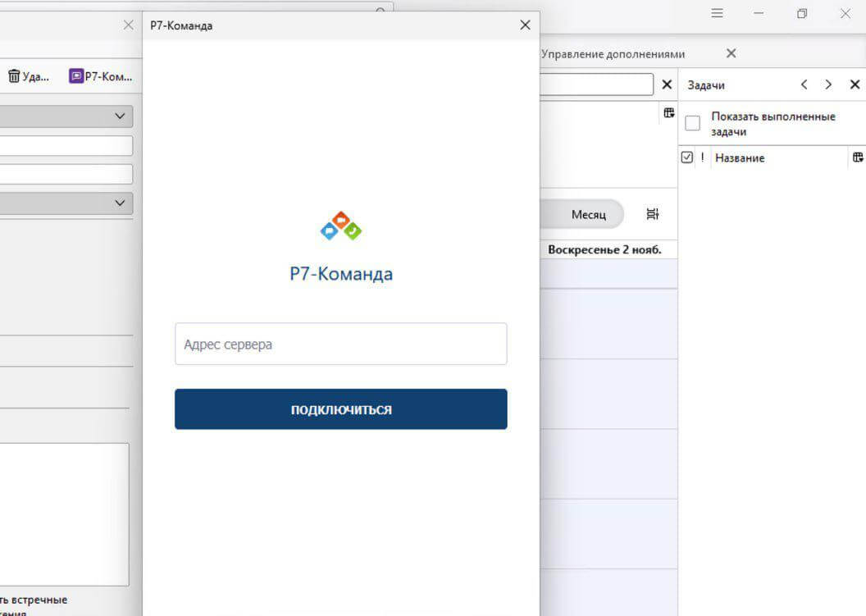This screenshot has width=866, height=616.
Task: Switch to Управление дополнениями tab
Action: click(x=613, y=53)
